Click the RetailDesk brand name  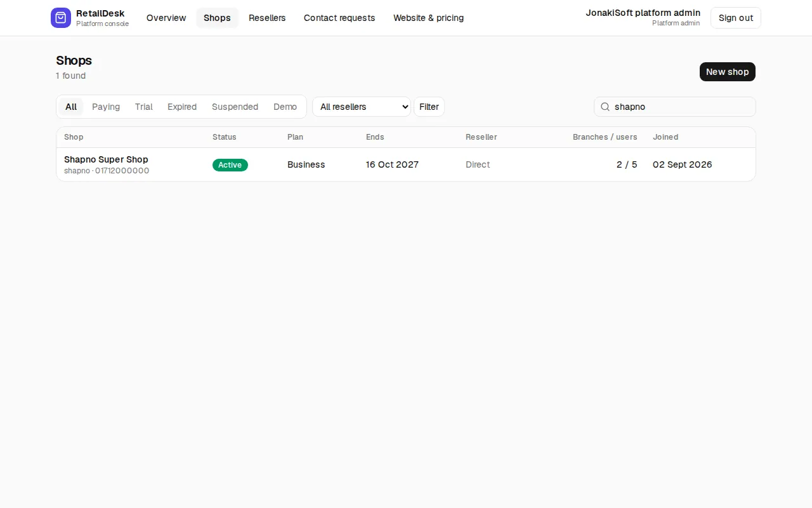(100, 13)
